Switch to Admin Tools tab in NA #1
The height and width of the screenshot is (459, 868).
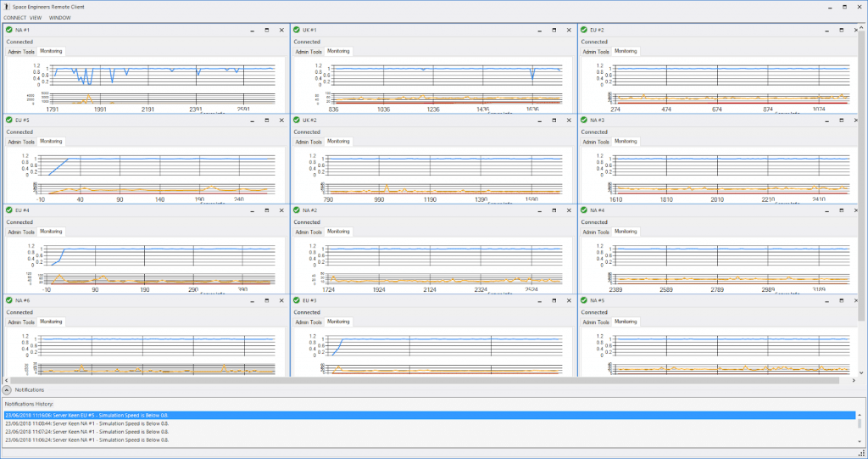(x=21, y=52)
